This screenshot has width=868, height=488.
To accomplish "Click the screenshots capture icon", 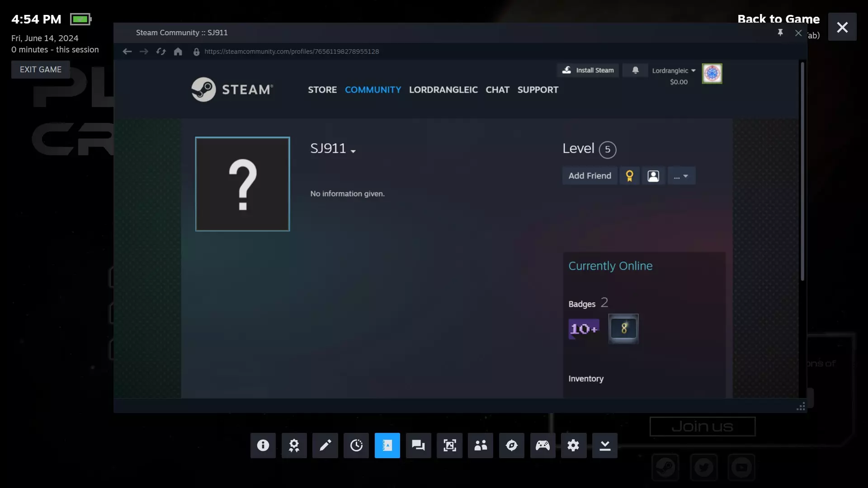I will pos(449,446).
